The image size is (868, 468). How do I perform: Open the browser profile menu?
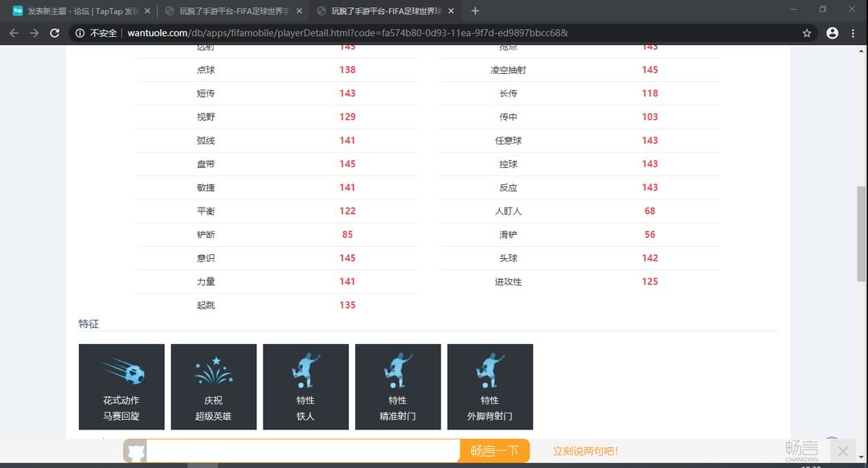[832, 33]
